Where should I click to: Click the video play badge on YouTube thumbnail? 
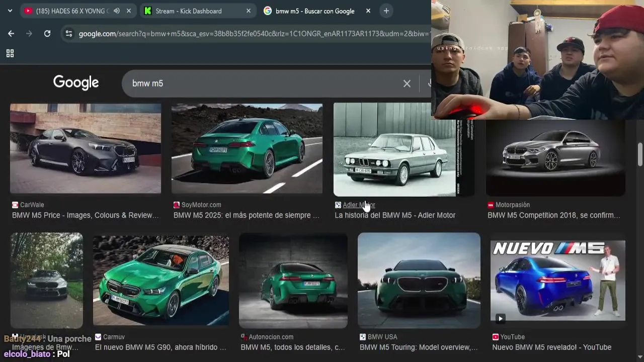[x=500, y=318]
